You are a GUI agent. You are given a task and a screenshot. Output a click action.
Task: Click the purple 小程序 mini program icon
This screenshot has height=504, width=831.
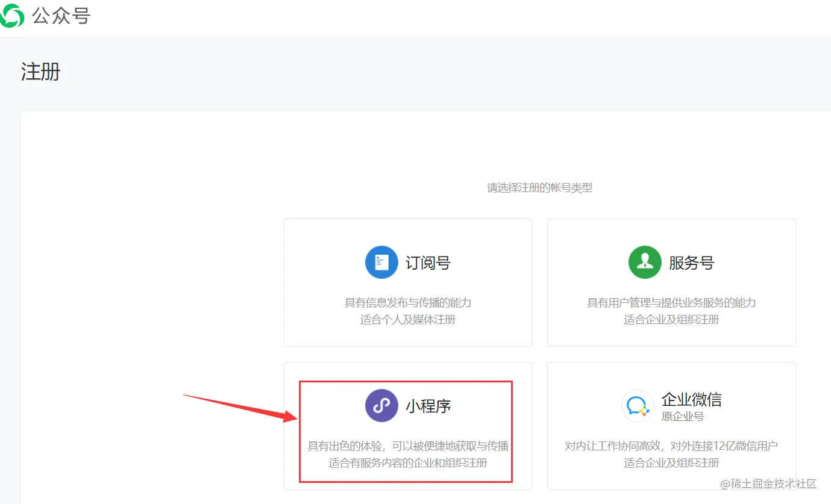point(381,406)
